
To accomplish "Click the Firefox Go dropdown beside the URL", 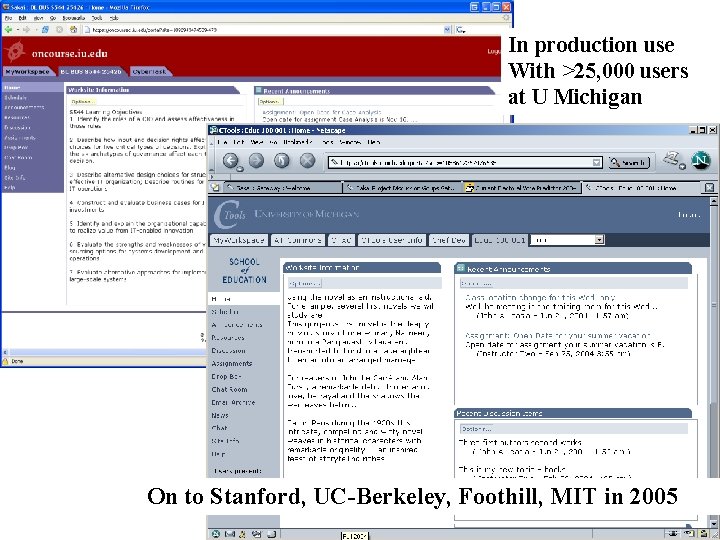I will pos(447,29).
